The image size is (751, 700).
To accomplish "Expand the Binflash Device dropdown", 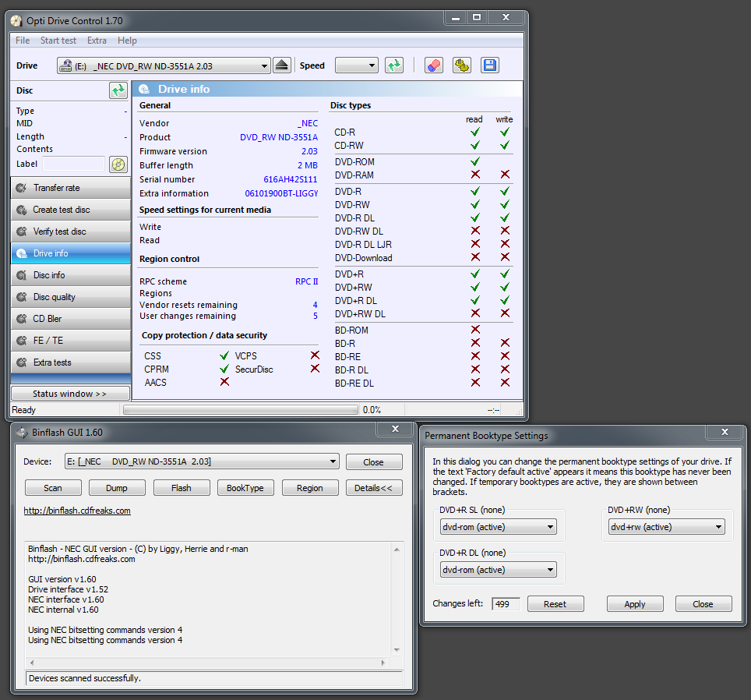I will point(333,461).
